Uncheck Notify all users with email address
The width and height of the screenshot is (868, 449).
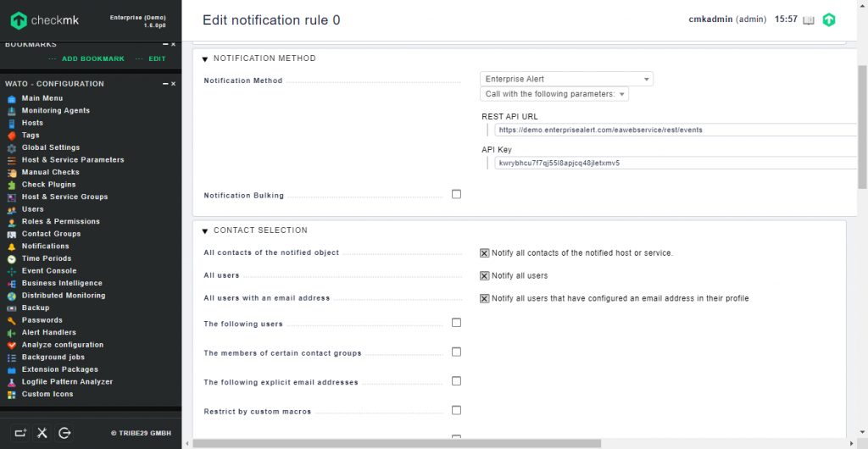(x=484, y=298)
